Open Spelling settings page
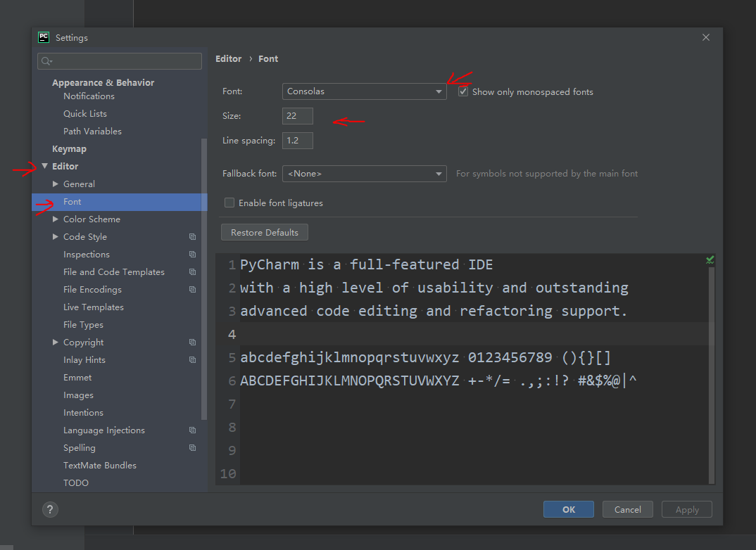Image resolution: width=756 pixels, height=550 pixels. (x=80, y=448)
